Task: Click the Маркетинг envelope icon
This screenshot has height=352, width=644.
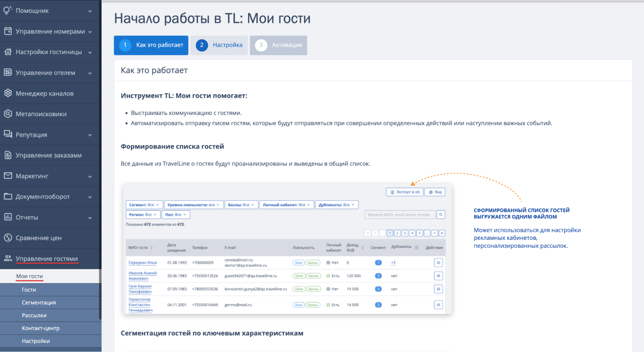Action: pyautogui.click(x=8, y=176)
